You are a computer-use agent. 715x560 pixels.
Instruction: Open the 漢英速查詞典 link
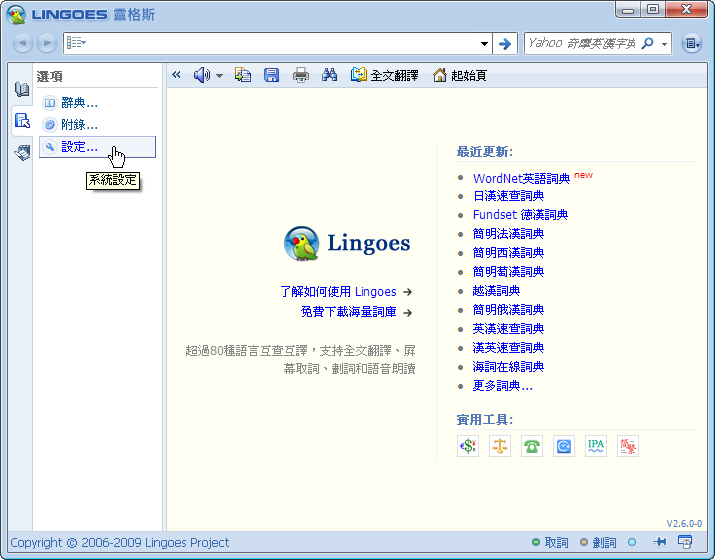[x=508, y=348]
